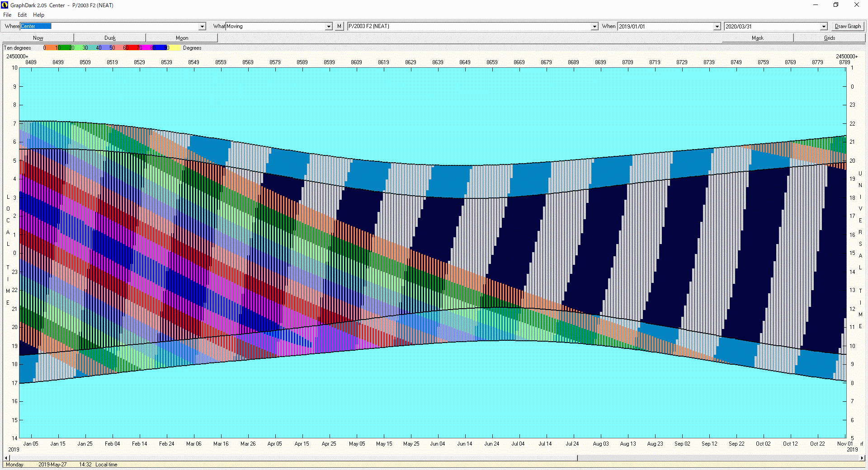This screenshot has width=868, height=470.
Task: Expand the P/2003 F2 (NEAT) object dropdown arrow
Action: click(x=594, y=27)
